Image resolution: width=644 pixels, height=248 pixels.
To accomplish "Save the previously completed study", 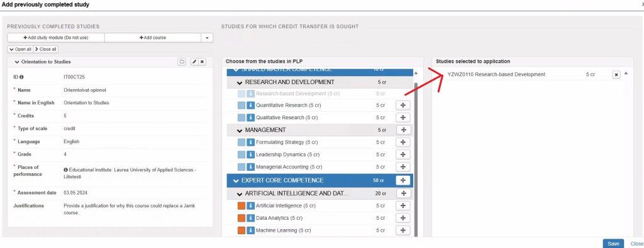I will pos(613,244).
